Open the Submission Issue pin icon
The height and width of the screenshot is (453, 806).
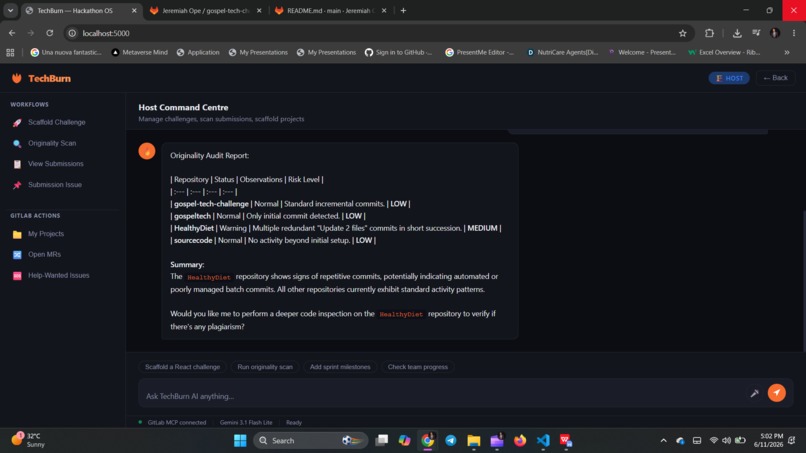click(17, 185)
